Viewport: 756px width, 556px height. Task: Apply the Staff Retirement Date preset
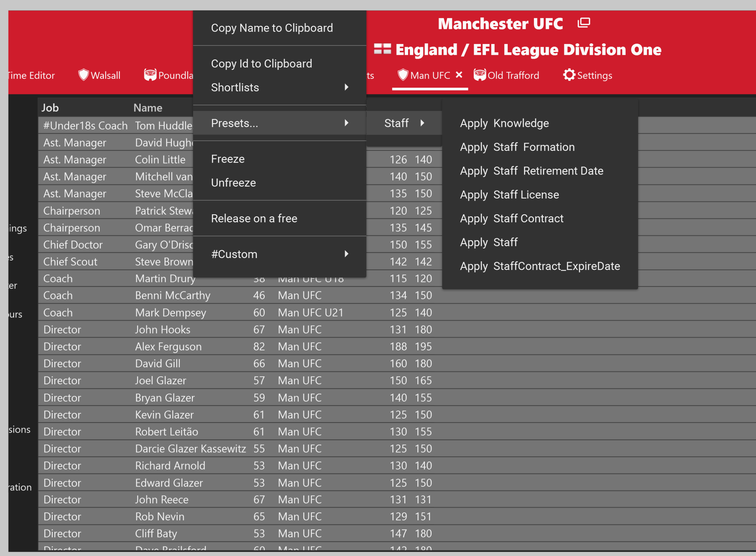540,171
